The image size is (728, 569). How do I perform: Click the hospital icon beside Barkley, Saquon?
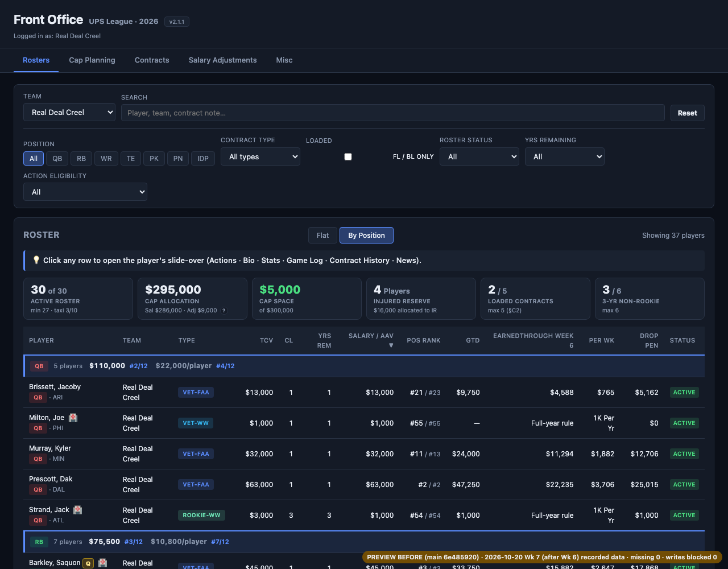[x=102, y=563]
